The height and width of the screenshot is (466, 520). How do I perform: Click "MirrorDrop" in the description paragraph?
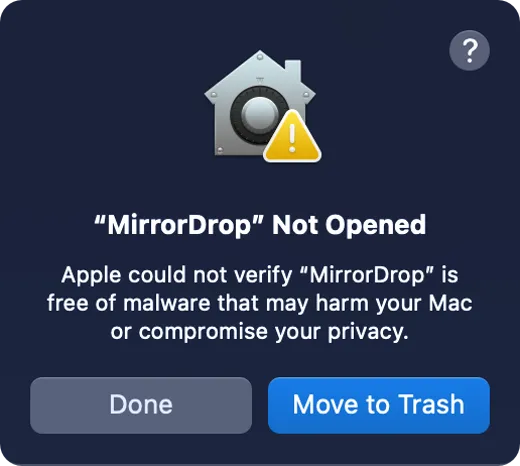click(367, 275)
